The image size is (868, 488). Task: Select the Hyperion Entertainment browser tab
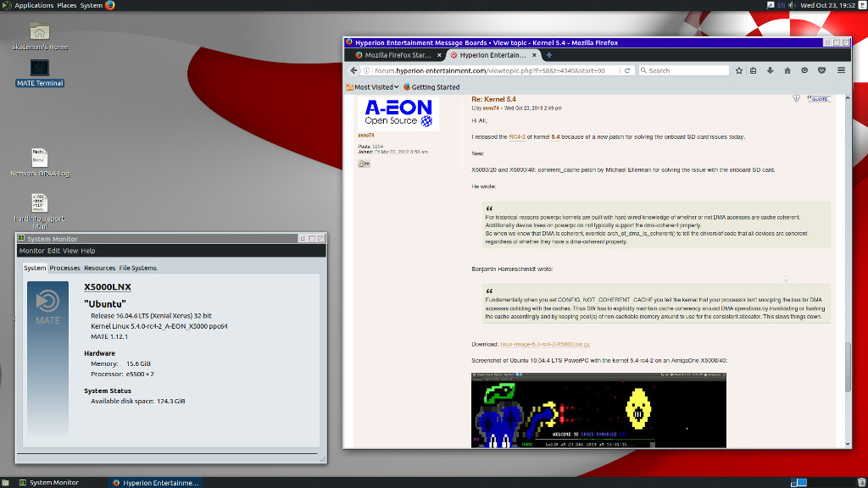click(492, 55)
